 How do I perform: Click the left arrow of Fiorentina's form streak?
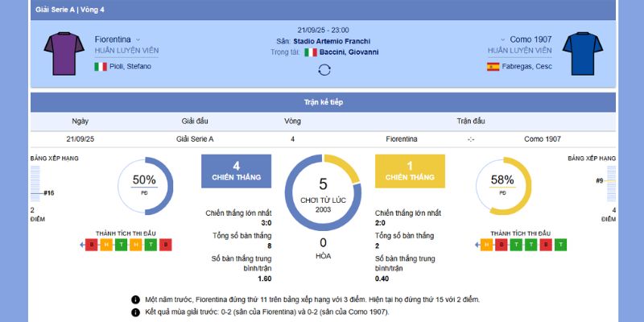coord(82,244)
